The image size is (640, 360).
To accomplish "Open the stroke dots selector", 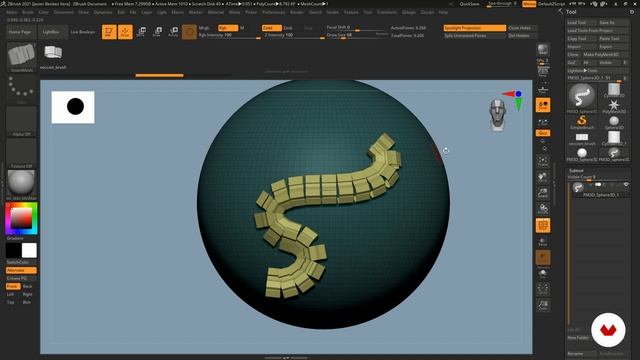I will [21, 90].
